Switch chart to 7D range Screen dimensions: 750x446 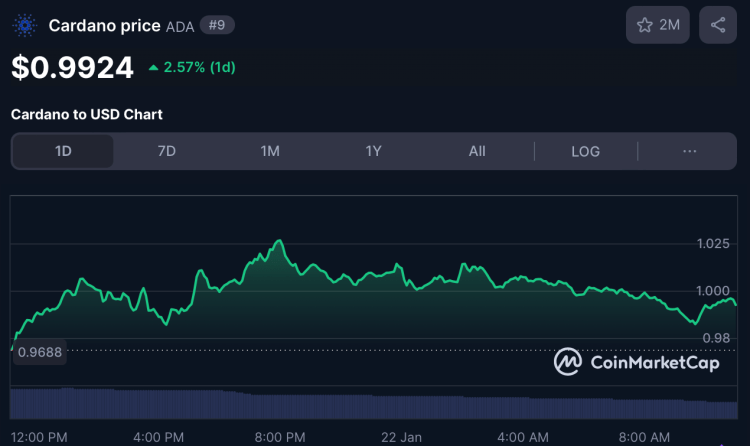tap(166, 151)
